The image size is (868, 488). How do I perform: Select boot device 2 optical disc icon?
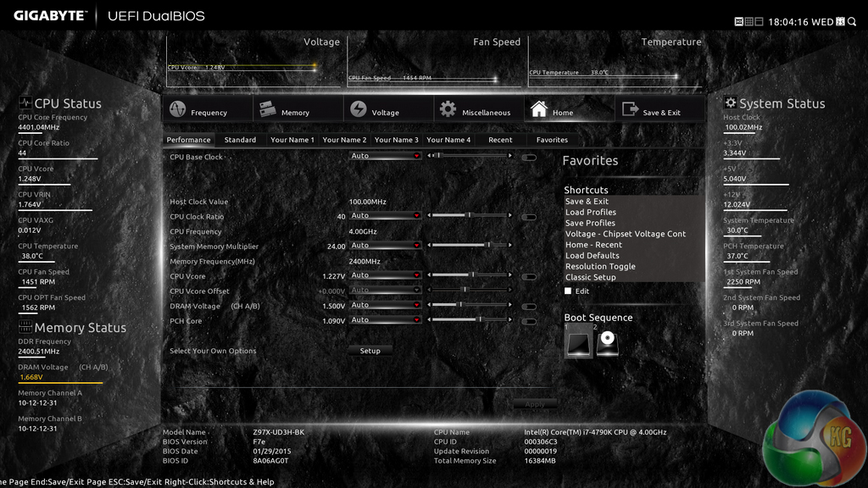coord(607,342)
